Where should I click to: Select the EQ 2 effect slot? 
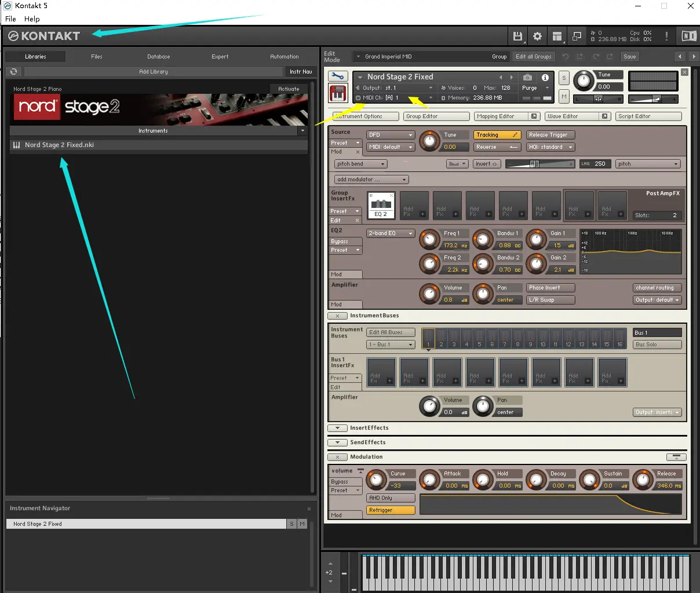(x=381, y=206)
